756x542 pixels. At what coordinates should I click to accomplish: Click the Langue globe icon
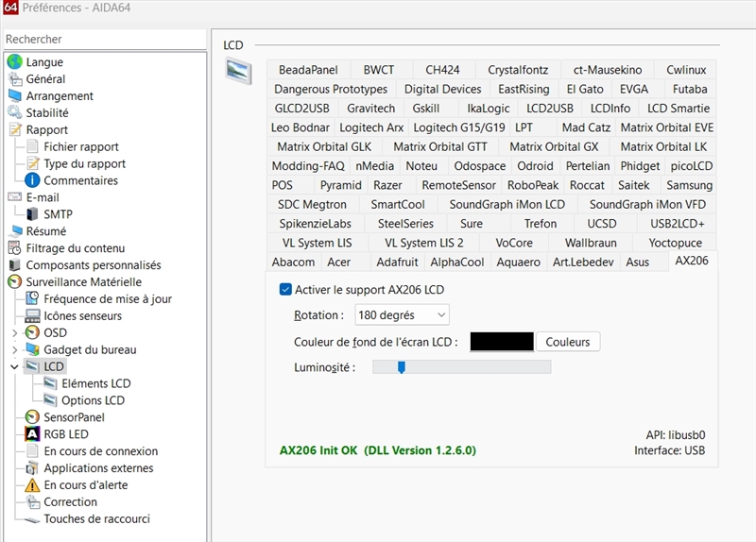(x=14, y=62)
